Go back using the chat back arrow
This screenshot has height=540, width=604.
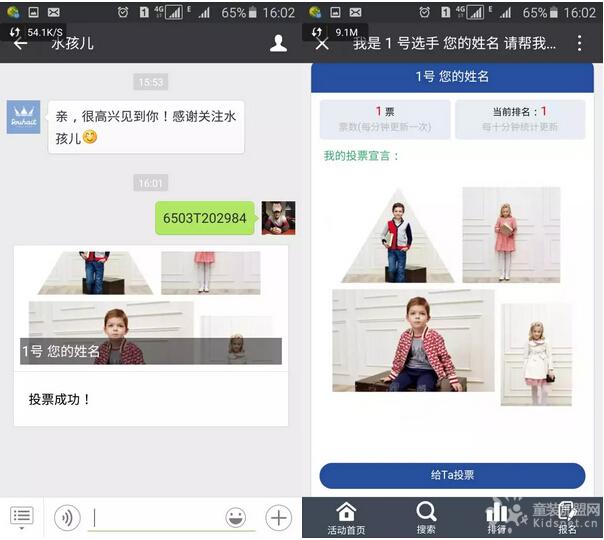coord(20,44)
